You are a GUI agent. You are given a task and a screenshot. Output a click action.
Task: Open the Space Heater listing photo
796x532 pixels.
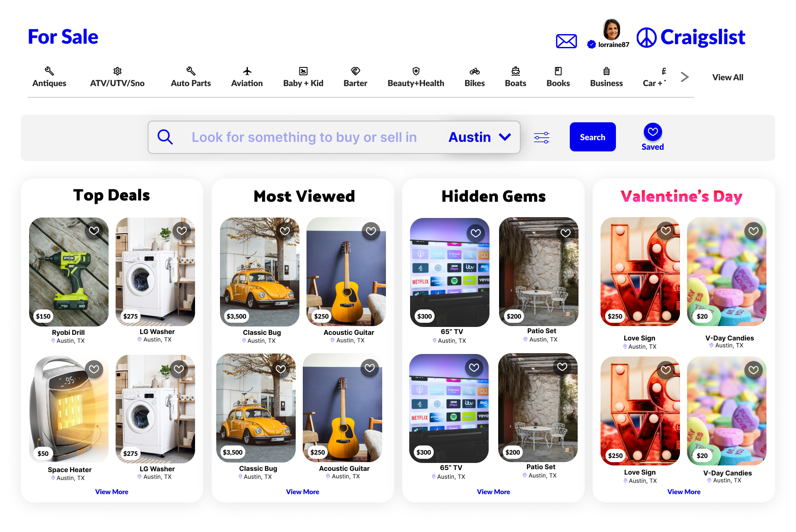pos(69,409)
